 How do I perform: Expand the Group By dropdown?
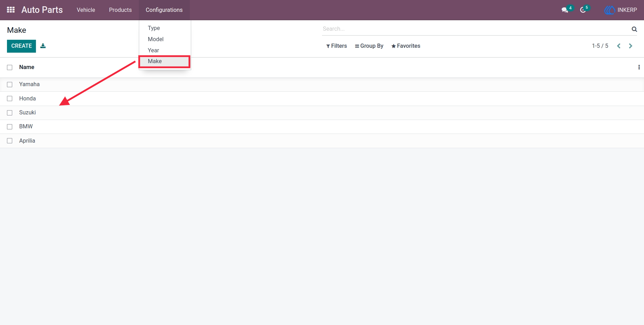tap(369, 46)
